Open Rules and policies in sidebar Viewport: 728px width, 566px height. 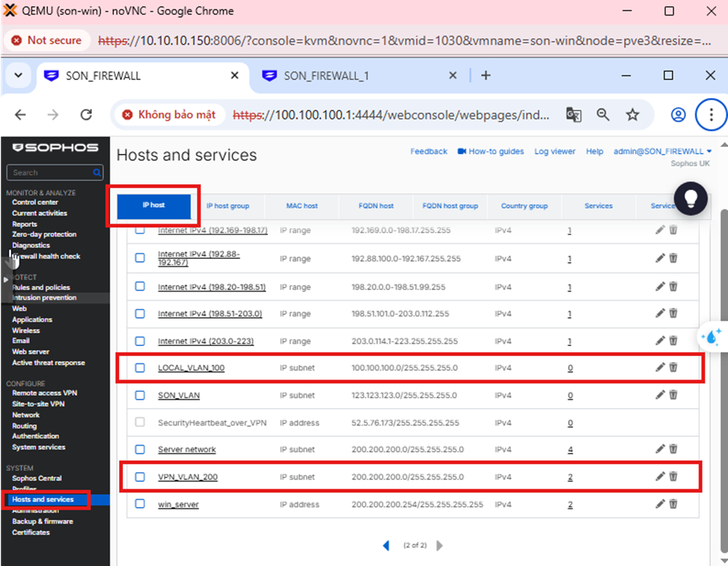pyautogui.click(x=40, y=288)
